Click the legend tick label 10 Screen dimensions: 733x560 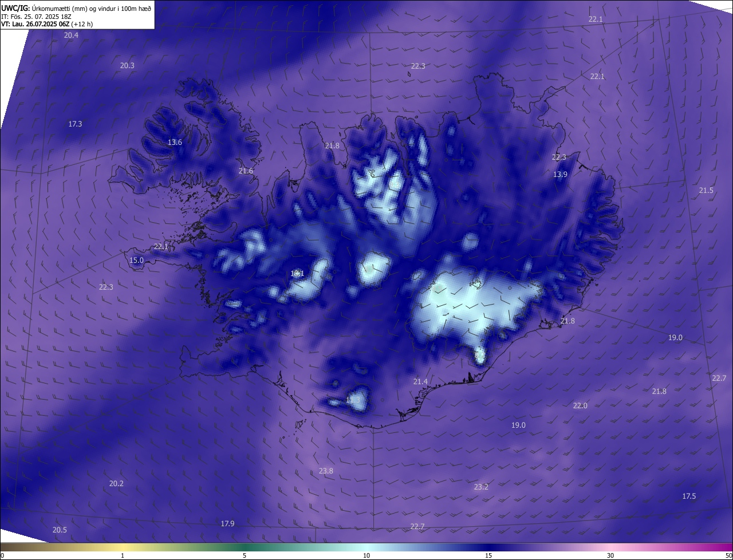[x=366, y=555]
